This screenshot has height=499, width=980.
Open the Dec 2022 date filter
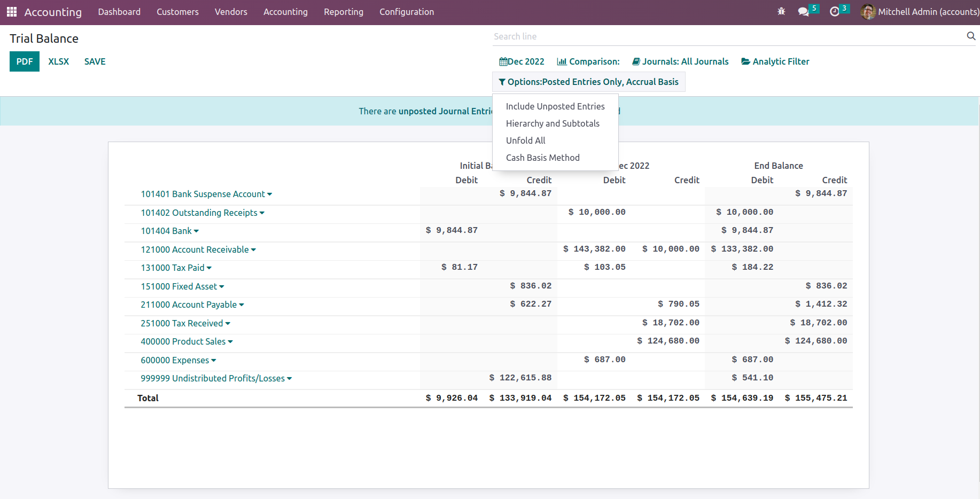[x=522, y=61]
